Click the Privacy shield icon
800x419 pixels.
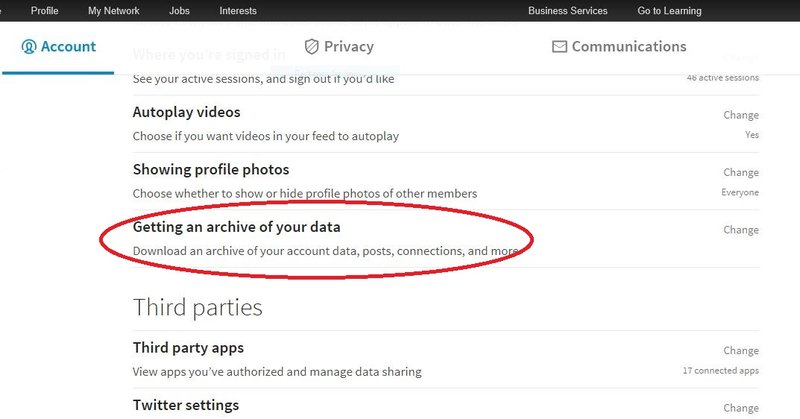coord(311,46)
